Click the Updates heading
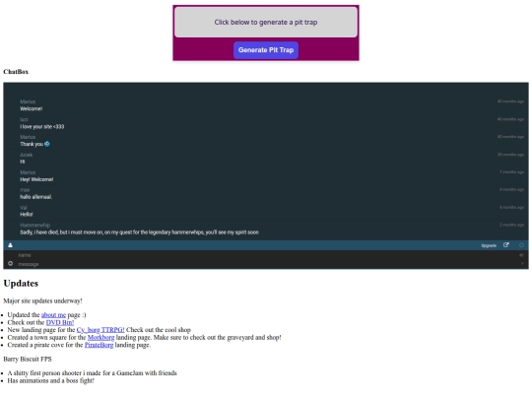The height and width of the screenshot is (399, 532). click(x=21, y=284)
